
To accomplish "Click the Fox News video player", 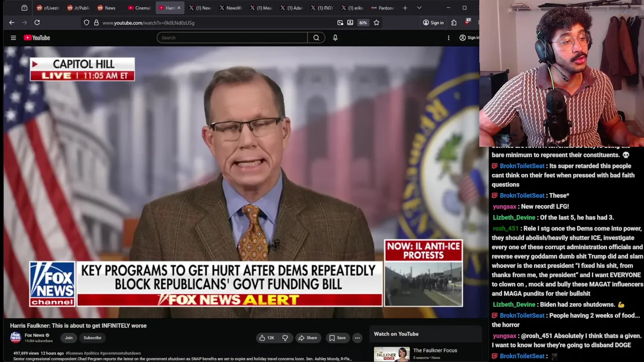I will point(242,182).
